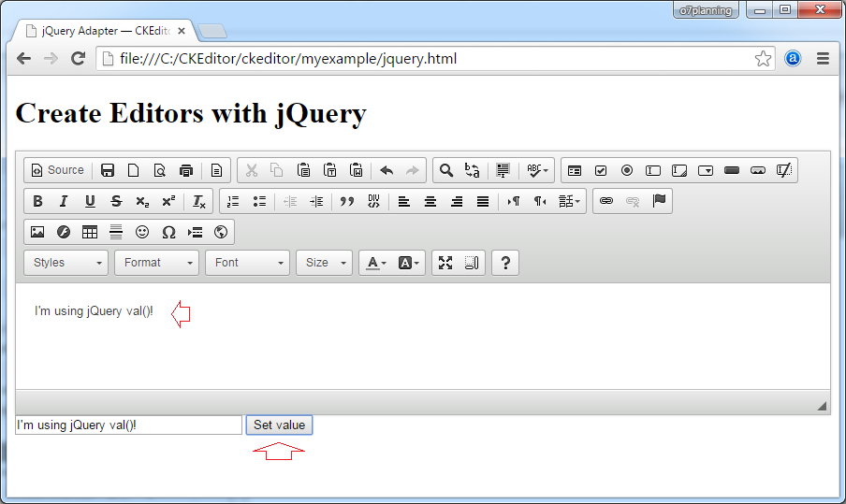Open the Font dropdown
This screenshot has width=846, height=504.
pos(247,263)
